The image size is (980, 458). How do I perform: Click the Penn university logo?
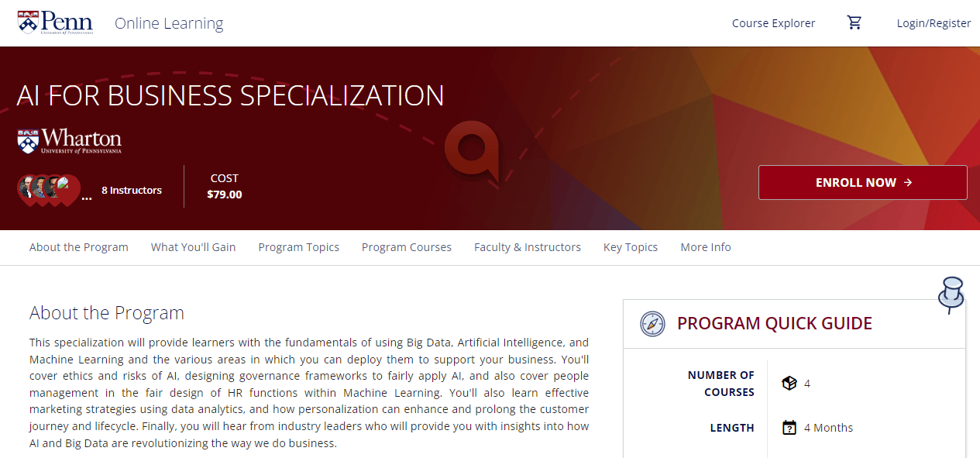click(x=55, y=22)
